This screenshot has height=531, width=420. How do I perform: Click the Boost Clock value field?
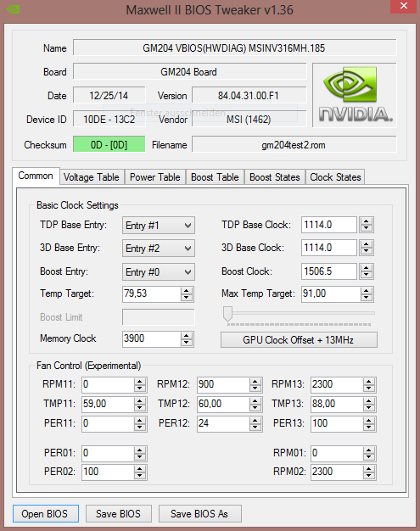[329, 271]
